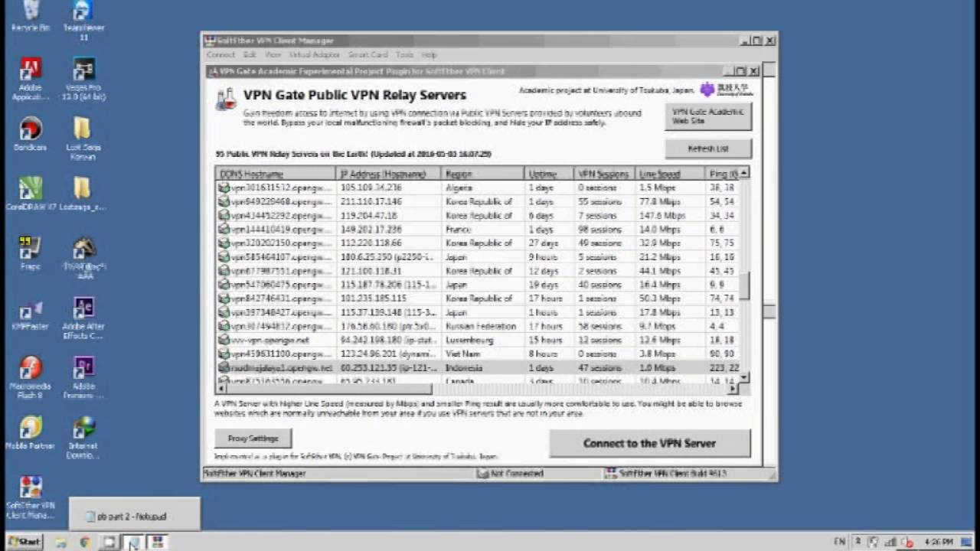Launch Bandicam desktop shortcut
The width and height of the screenshot is (980, 551).
(x=31, y=135)
